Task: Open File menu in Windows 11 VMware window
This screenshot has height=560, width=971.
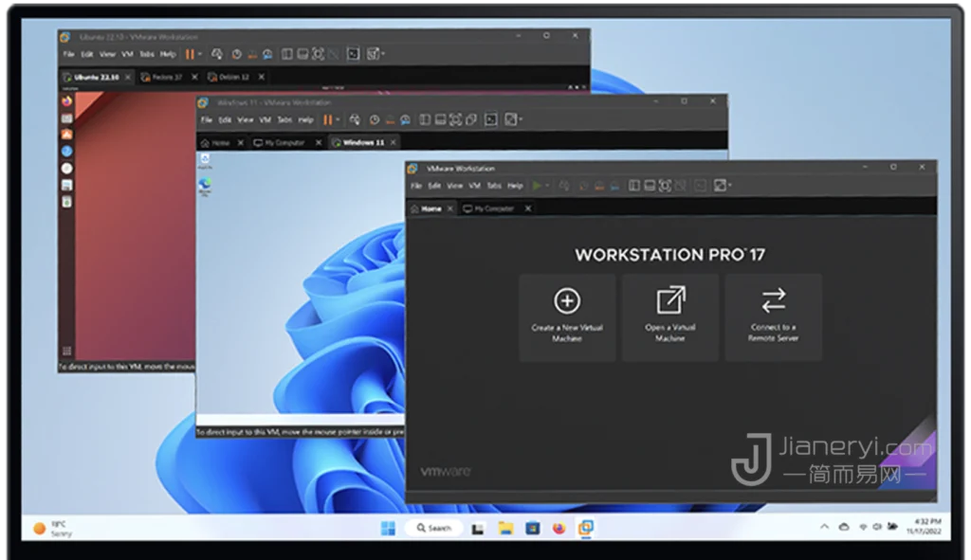Action: [207, 120]
